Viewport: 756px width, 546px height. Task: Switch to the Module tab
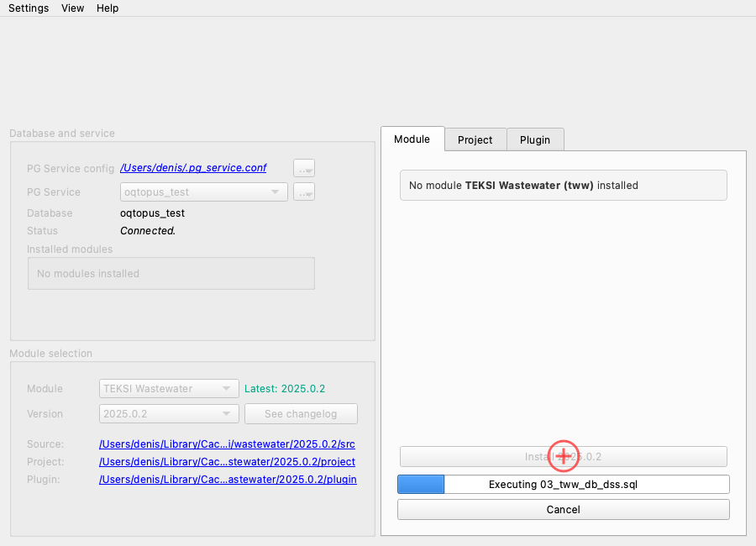point(412,139)
